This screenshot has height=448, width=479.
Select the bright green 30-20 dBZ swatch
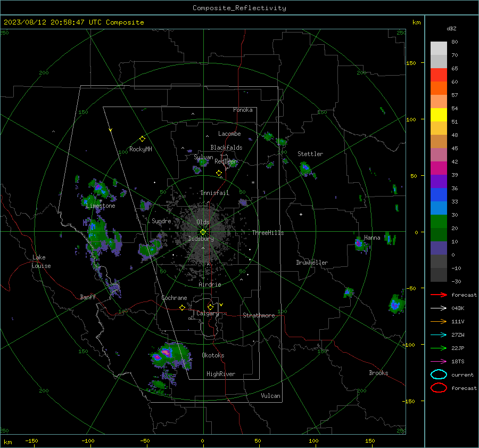pyautogui.click(x=439, y=221)
